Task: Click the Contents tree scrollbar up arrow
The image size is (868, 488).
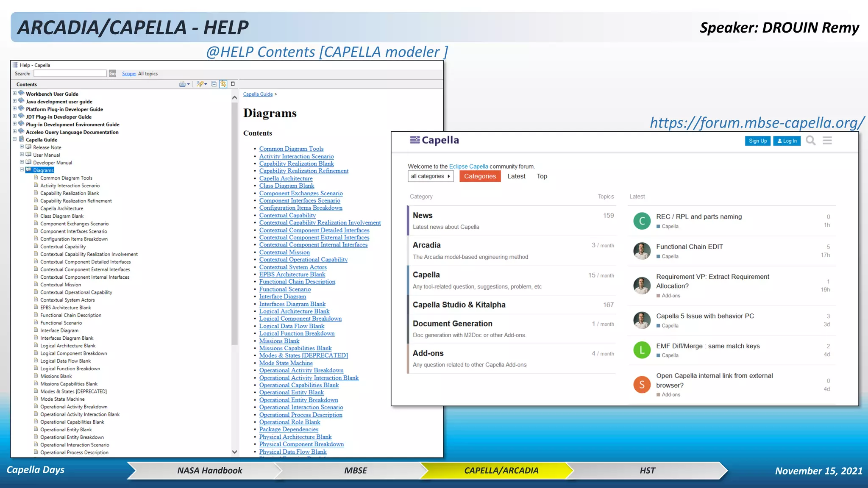Action: pos(234,97)
